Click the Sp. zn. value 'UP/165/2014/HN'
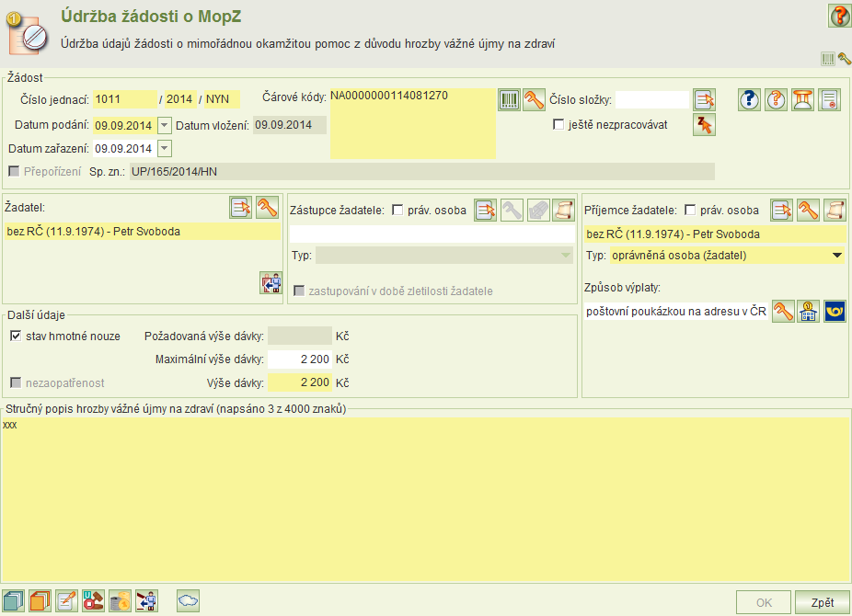This screenshot has height=616, width=852. click(x=421, y=172)
